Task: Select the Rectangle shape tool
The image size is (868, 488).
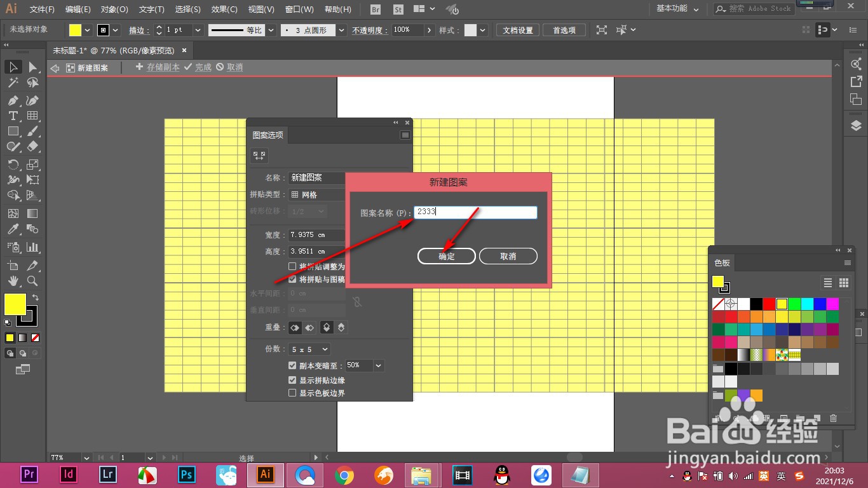Action: point(13,131)
